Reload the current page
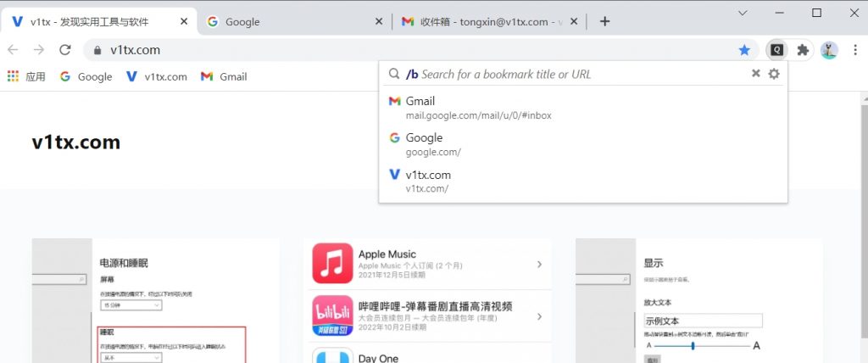Viewport: 868px width, 363px height. pos(65,50)
